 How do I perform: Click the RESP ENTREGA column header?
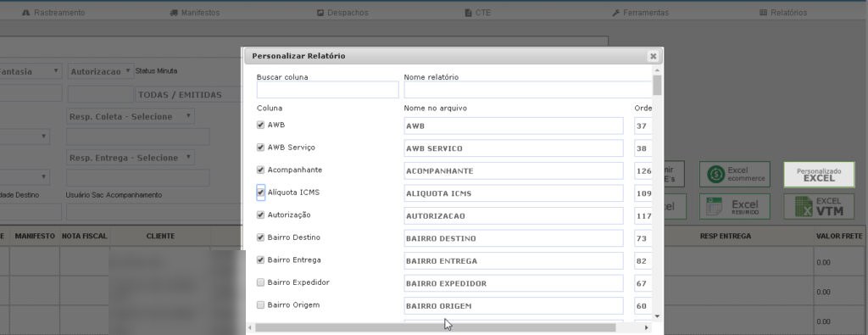click(x=726, y=236)
